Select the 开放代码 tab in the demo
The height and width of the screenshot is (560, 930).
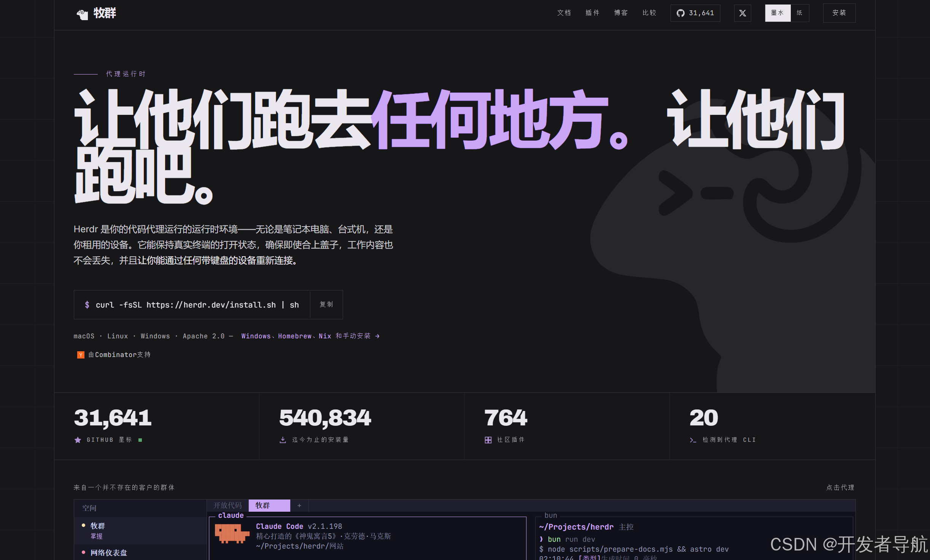[228, 505]
